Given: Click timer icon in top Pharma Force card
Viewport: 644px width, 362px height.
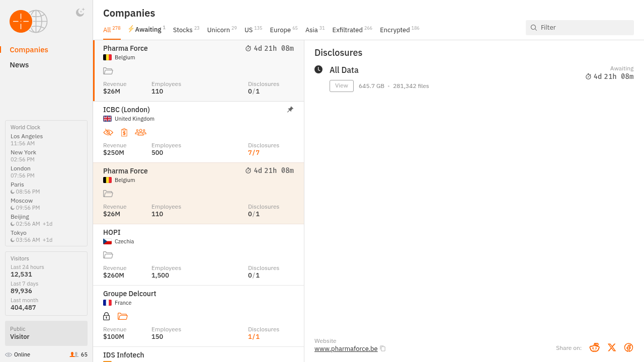Looking at the screenshot, I should 248,48.
